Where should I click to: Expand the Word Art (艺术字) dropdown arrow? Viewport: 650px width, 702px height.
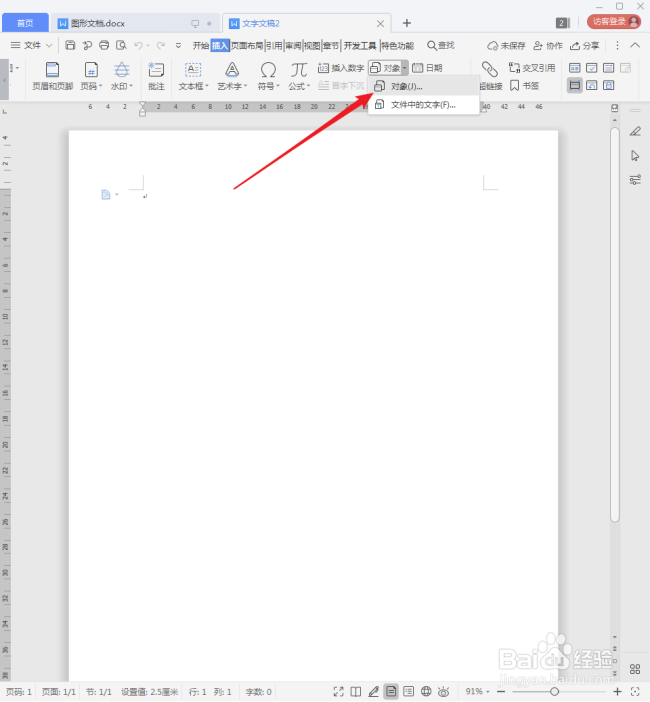(x=245, y=86)
